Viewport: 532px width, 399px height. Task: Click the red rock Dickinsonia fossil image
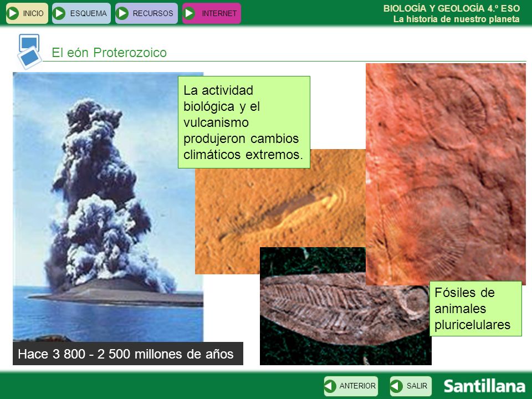pyautogui.click(x=446, y=173)
